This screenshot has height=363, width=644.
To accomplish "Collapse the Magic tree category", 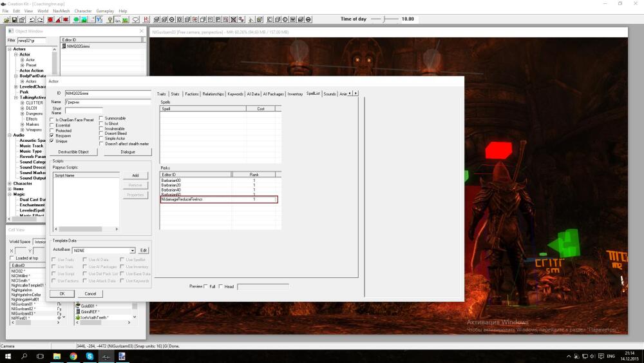I will coord(10,195).
